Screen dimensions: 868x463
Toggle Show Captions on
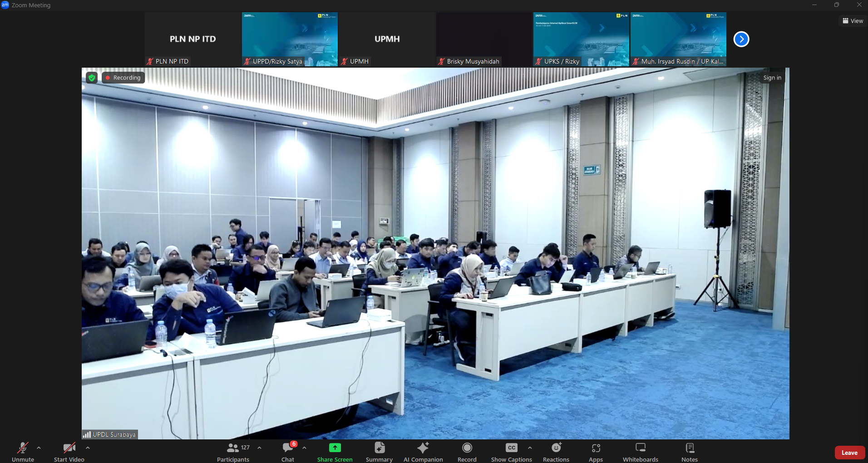(511, 452)
